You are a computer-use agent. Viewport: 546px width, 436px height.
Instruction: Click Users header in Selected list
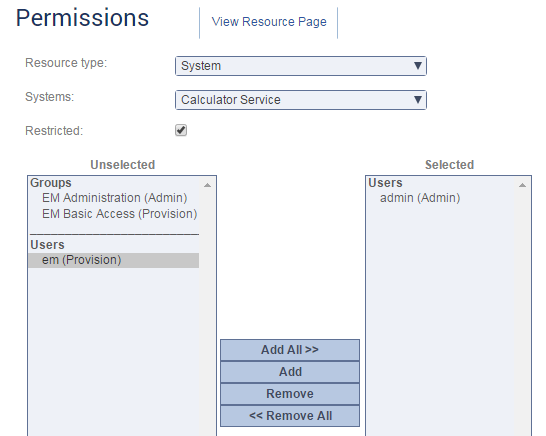click(385, 183)
